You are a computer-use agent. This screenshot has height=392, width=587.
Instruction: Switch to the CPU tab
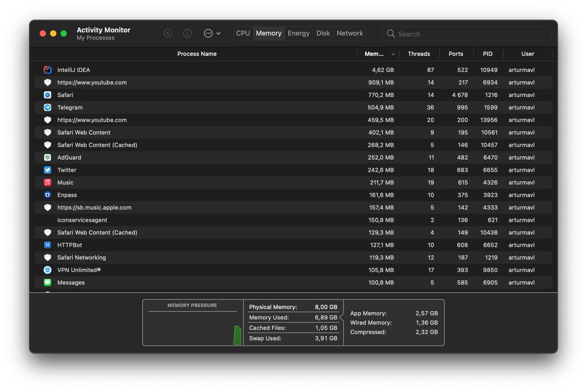click(x=243, y=33)
